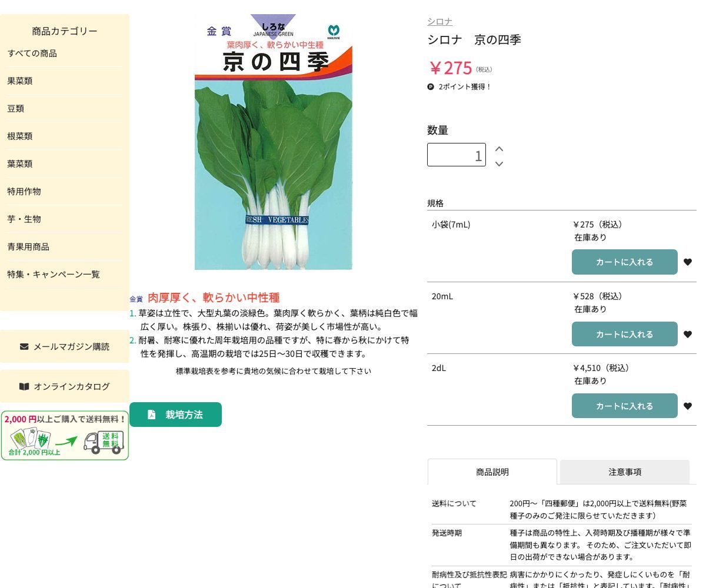Click the envelope icon for メールマガジン購読
Viewport: 706px width, 588px height.
24,346
